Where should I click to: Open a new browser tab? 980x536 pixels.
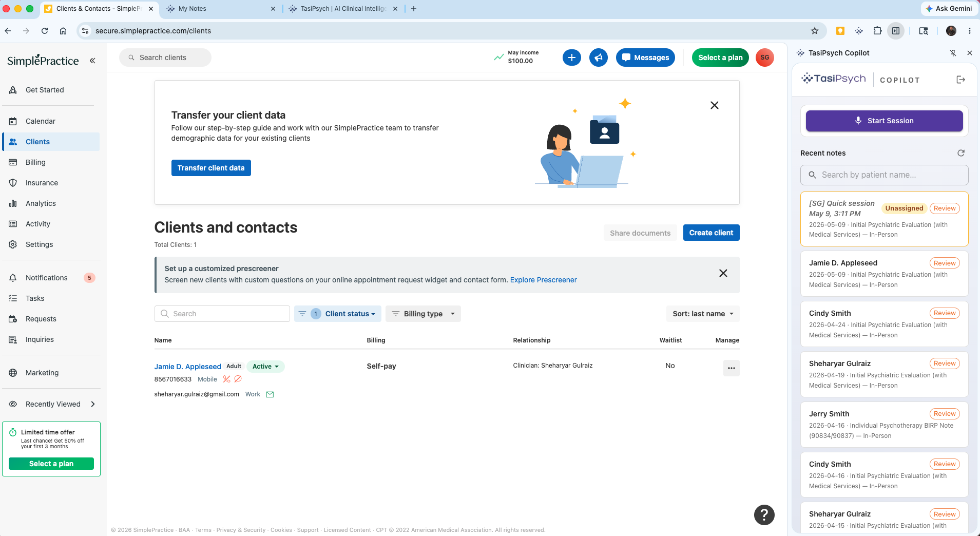click(414, 9)
